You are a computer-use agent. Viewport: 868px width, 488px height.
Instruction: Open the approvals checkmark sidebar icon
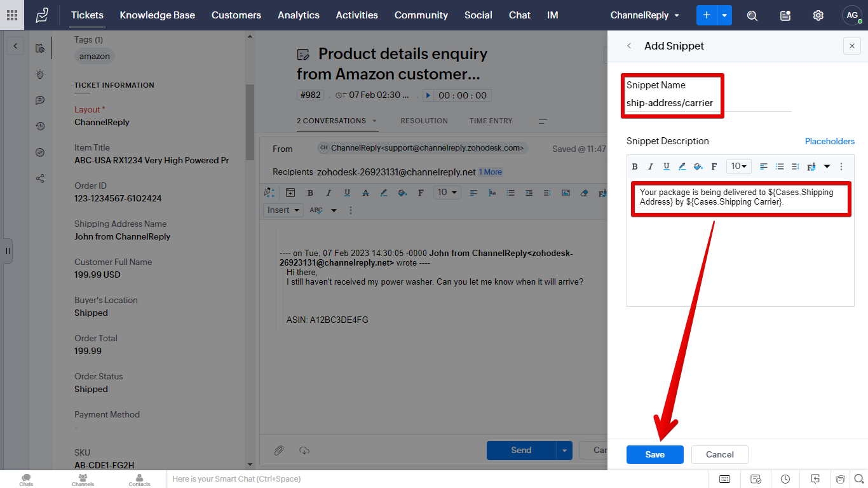pyautogui.click(x=40, y=152)
